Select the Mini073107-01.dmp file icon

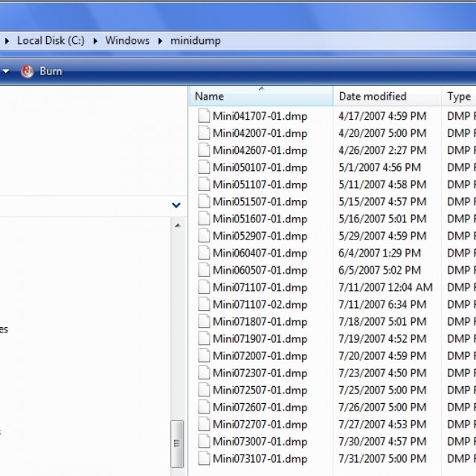coord(205,458)
